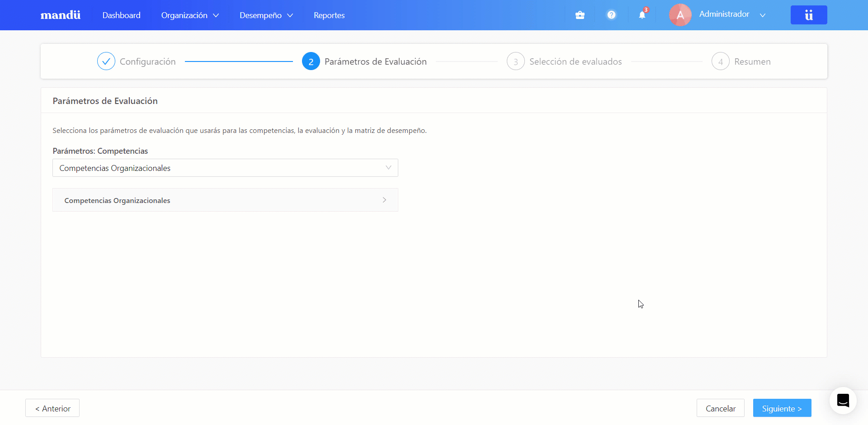Viewport: 868px width, 425px height.
Task: Click the Administrador avatar
Action: 680,15
